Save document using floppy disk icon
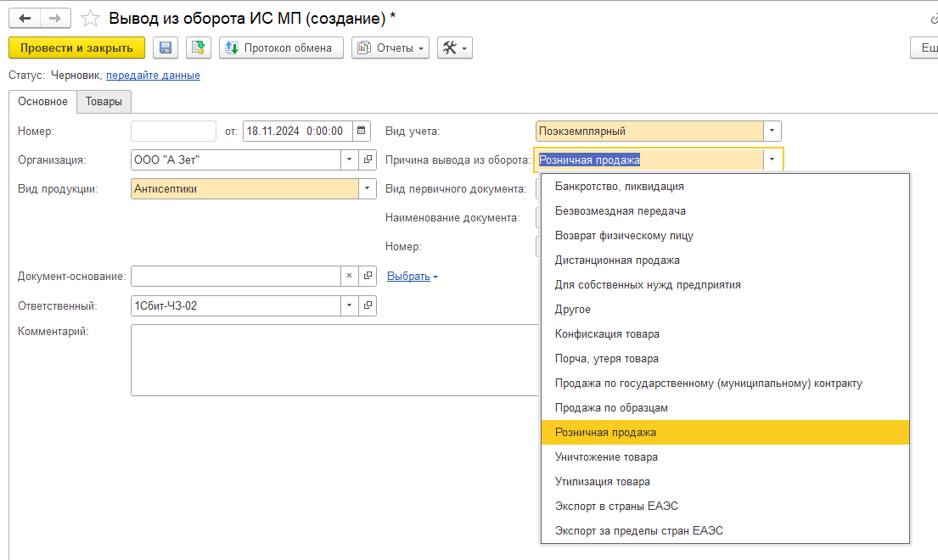Image resolution: width=938 pixels, height=560 pixels. (x=166, y=48)
